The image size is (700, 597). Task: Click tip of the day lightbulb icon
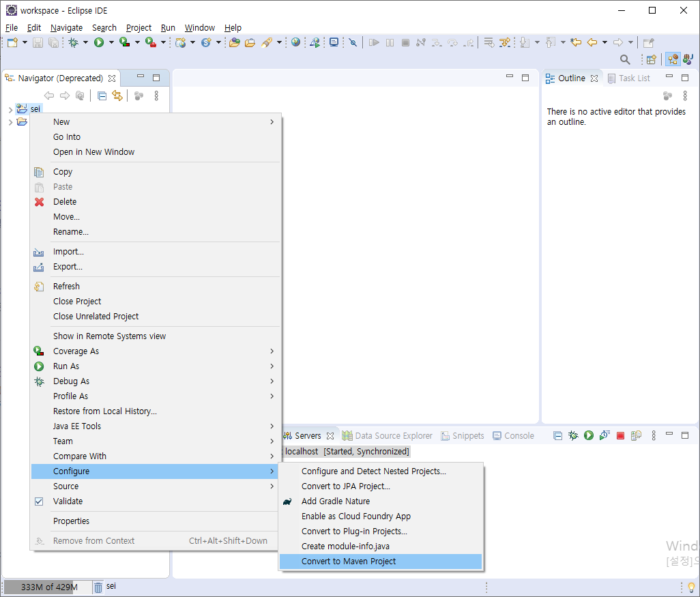point(691,587)
